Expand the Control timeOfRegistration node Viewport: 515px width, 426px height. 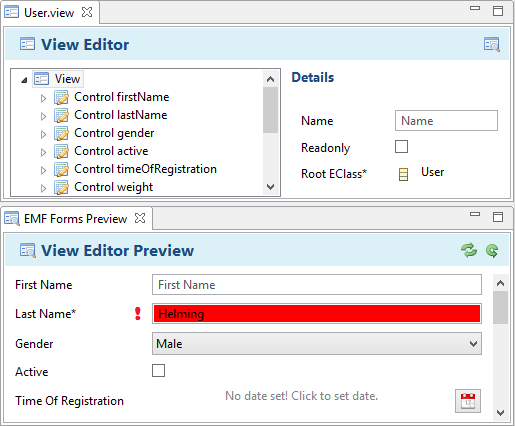coord(43,170)
